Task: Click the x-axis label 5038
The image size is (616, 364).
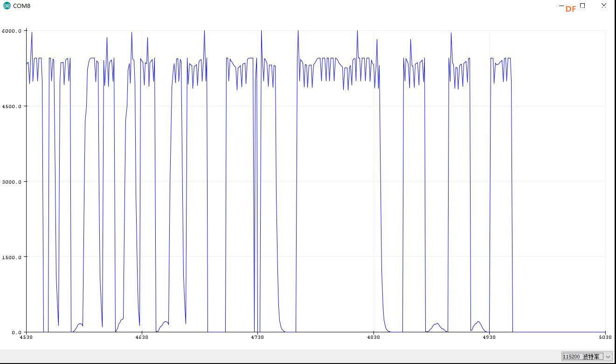Action: (x=605, y=337)
